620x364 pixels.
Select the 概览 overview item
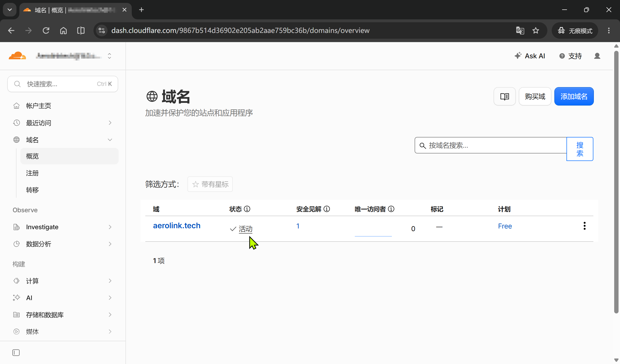[x=69, y=156]
